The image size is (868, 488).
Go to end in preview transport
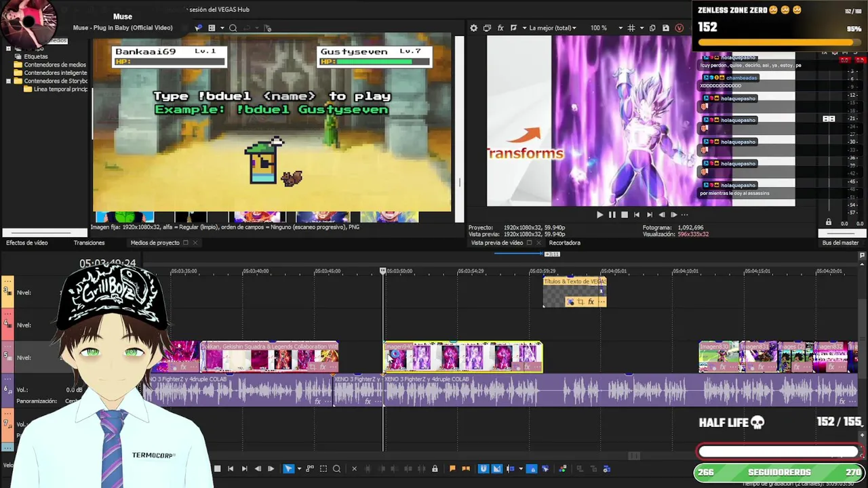(x=649, y=215)
